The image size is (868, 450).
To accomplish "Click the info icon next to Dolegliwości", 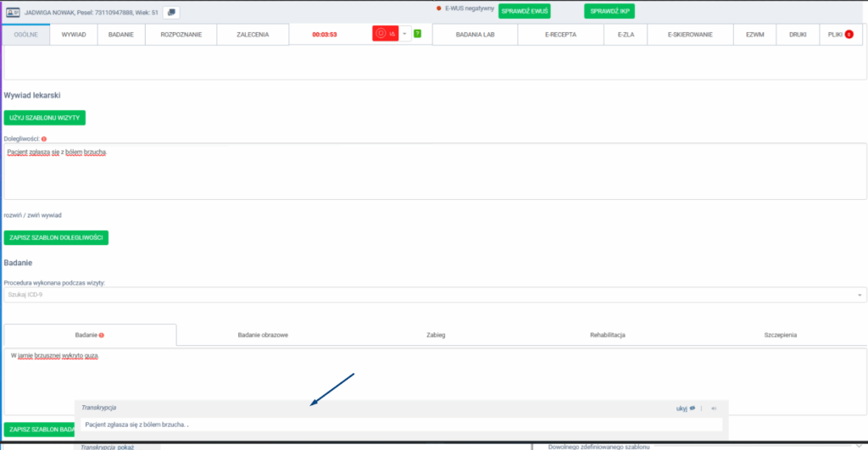I will tap(43, 138).
